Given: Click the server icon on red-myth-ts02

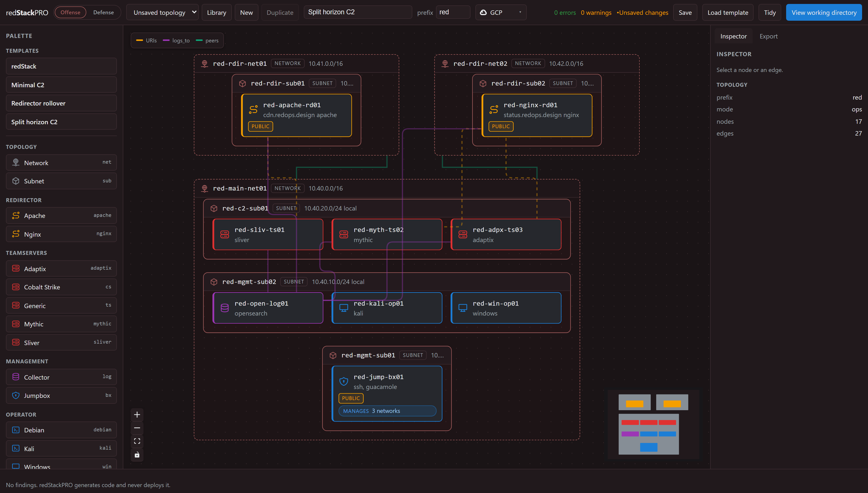Looking at the screenshot, I should tap(344, 234).
